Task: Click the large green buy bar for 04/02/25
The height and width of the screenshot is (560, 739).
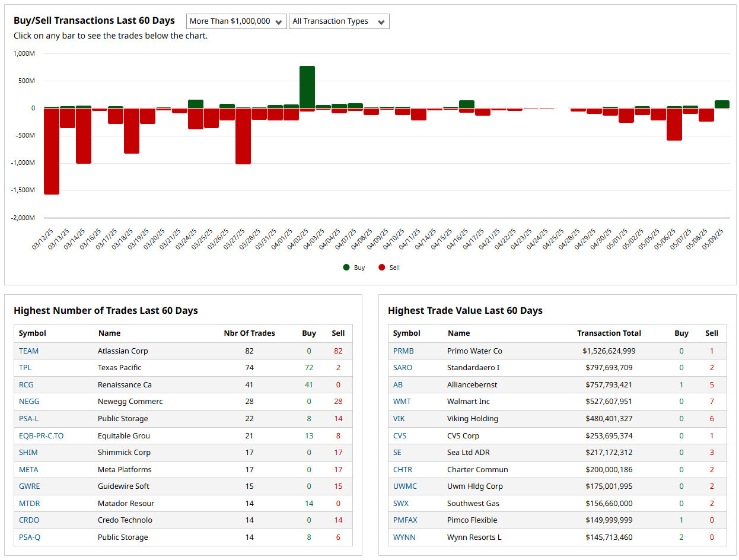Action: 307,87
